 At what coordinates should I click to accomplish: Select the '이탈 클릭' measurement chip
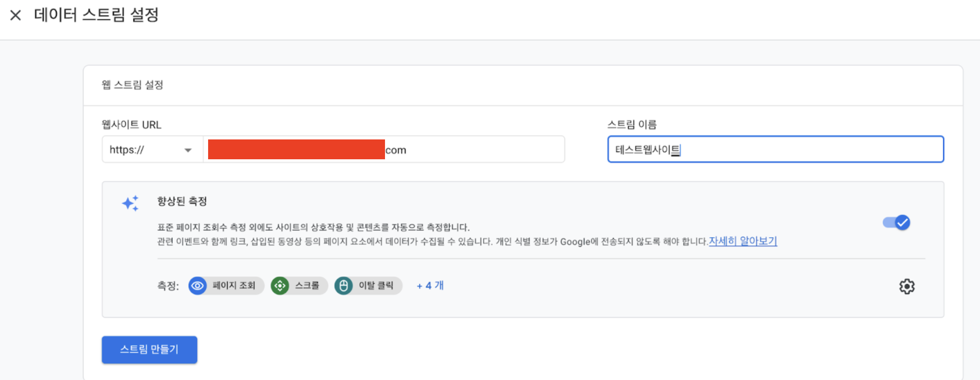coord(368,285)
